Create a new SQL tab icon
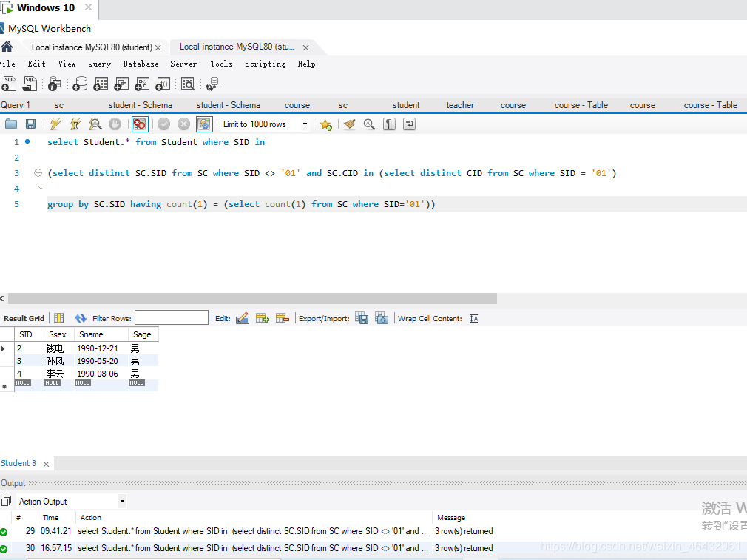This screenshot has height=560, width=747. (9, 84)
